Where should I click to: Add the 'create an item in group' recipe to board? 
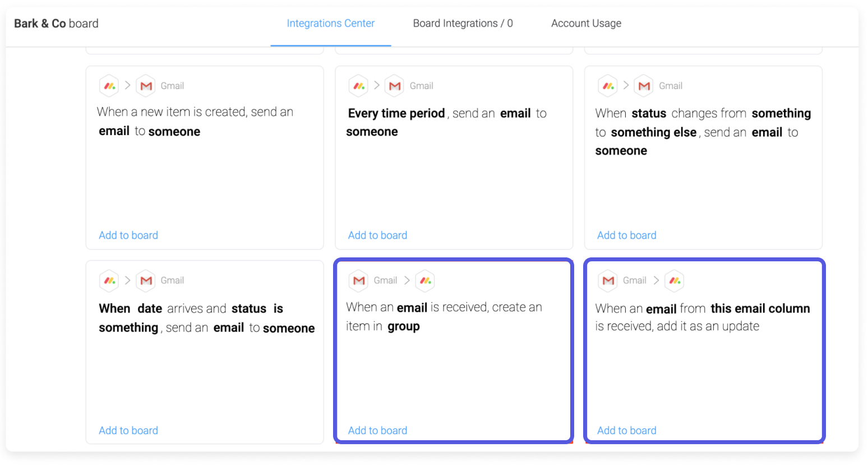point(377,430)
